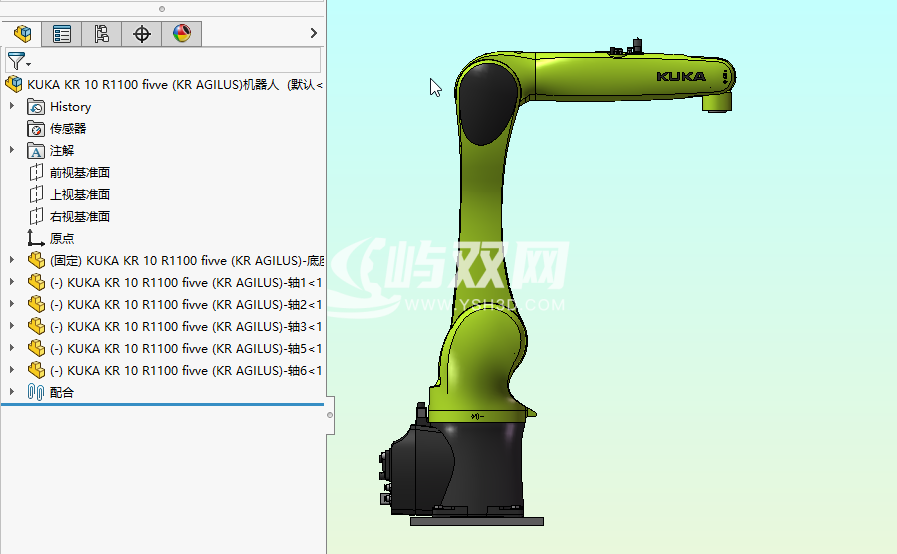Expand more manager tabs with right chevron
The width and height of the screenshot is (897, 554).
313,33
